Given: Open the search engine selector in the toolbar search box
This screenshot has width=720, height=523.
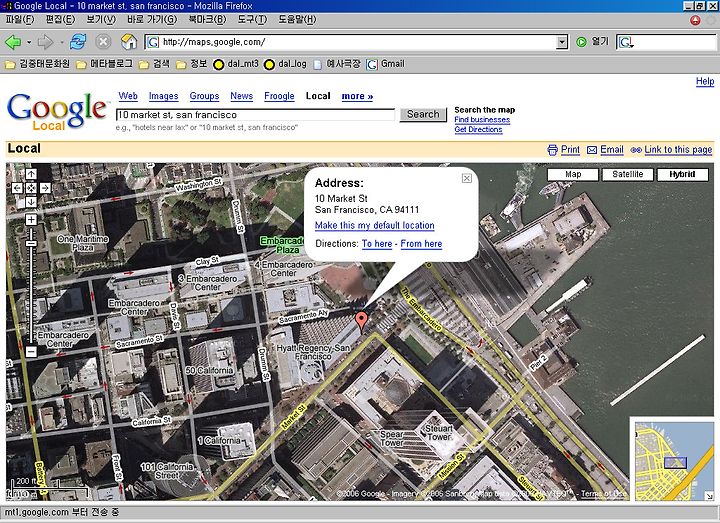Looking at the screenshot, I should click(625, 42).
